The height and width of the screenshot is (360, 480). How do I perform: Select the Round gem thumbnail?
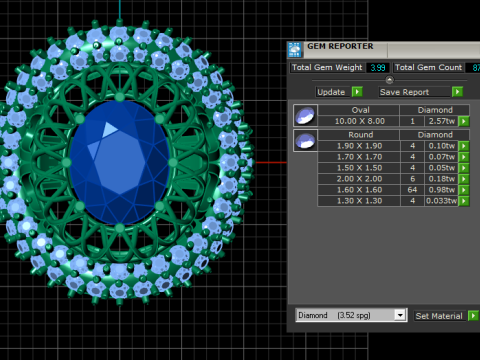coord(305,141)
